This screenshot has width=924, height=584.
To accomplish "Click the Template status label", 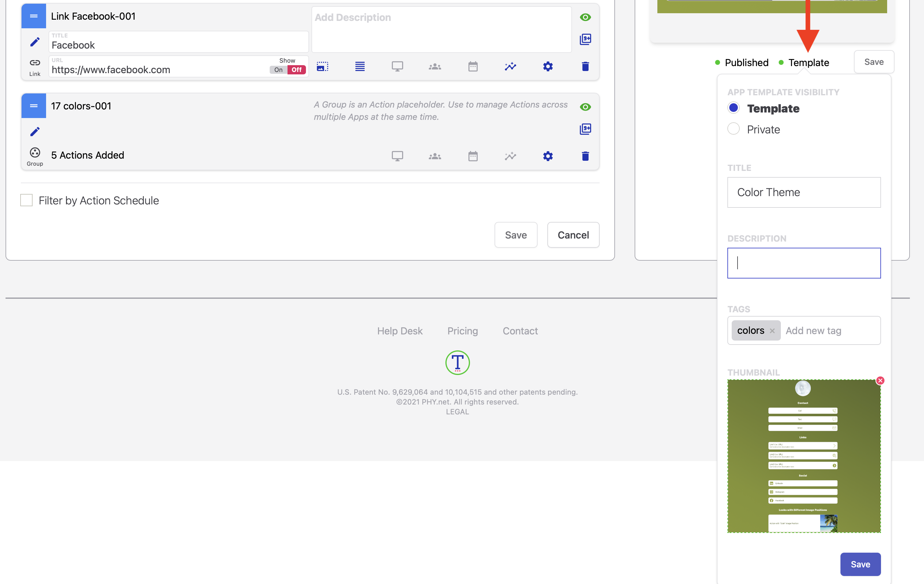I will coord(808,63).
